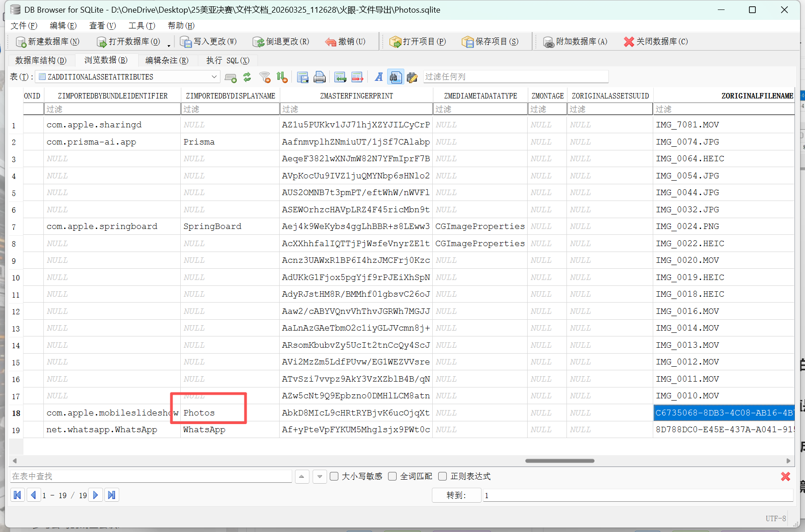Image resolution: width=805 pixels, height=532 pixels.
Task: Open the 编辑(E) Edit menu
Action: (x=63, y=26)
